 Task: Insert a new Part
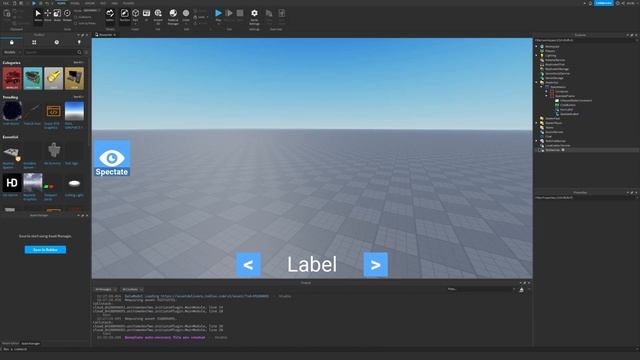tap(136, 15)
